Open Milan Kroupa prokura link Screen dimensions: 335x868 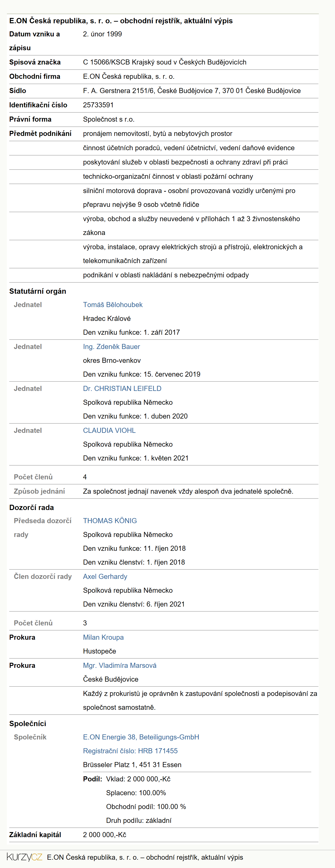click(x=103, y=637)
